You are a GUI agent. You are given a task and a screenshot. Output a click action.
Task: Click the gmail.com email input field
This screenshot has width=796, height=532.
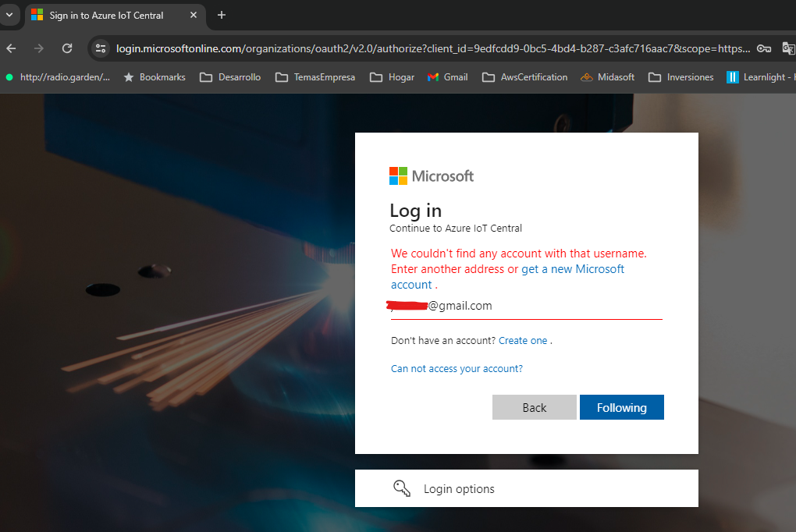527,306
